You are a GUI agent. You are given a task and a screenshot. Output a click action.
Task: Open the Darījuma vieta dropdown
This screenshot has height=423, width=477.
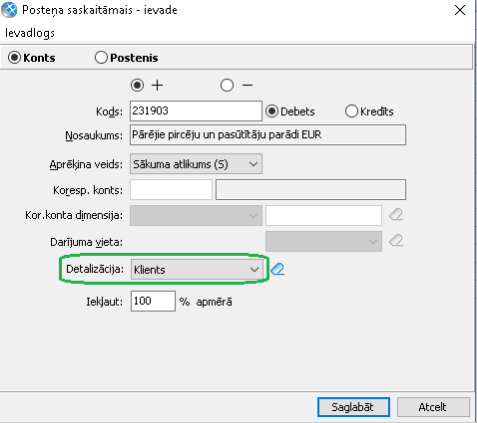pyautogui.click(x=324, y=241)
